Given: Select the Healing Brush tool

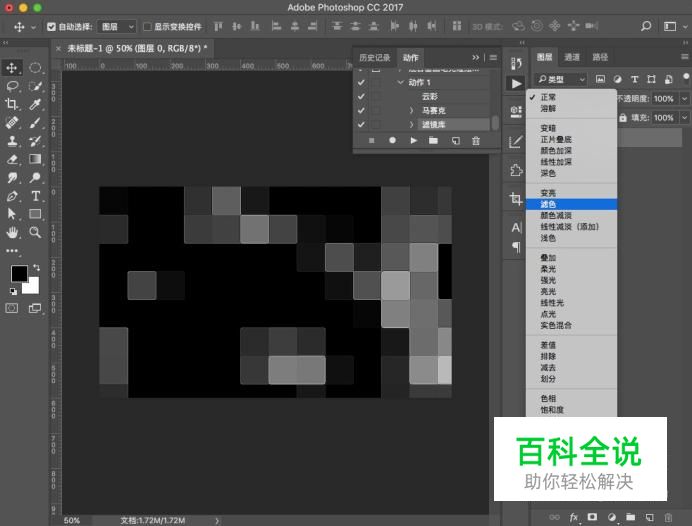Looking at the screenshot, I should click(x=12, y=122).
